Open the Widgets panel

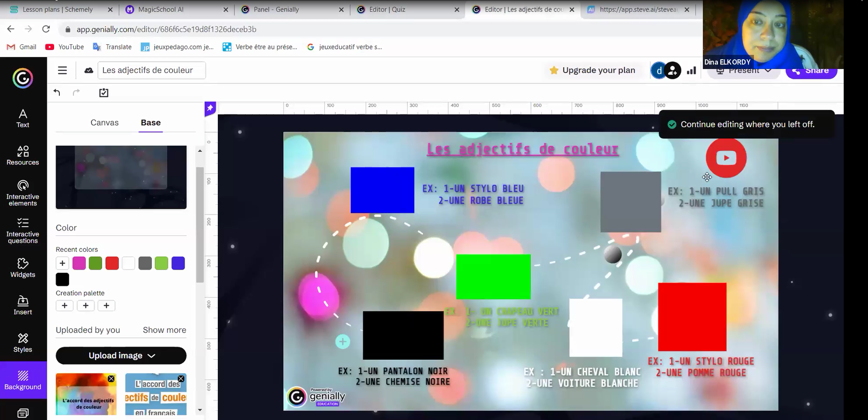(22, 268)
